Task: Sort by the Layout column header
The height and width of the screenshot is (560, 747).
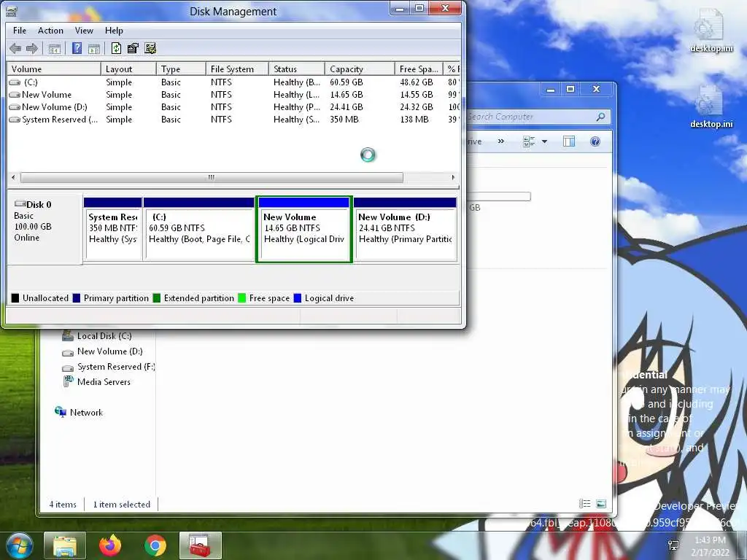Action: (128, 69)
